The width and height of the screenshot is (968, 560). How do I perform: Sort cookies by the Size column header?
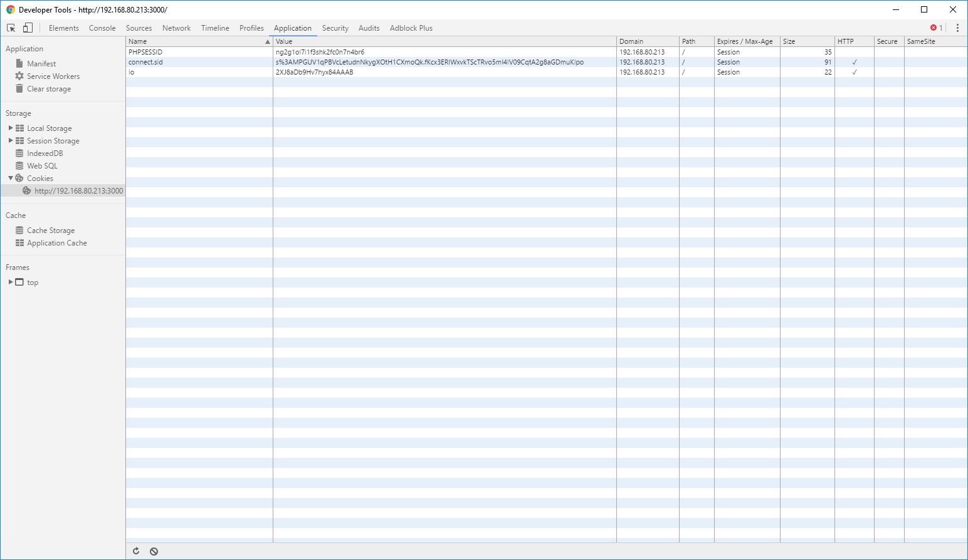click(x=807, y=41)
